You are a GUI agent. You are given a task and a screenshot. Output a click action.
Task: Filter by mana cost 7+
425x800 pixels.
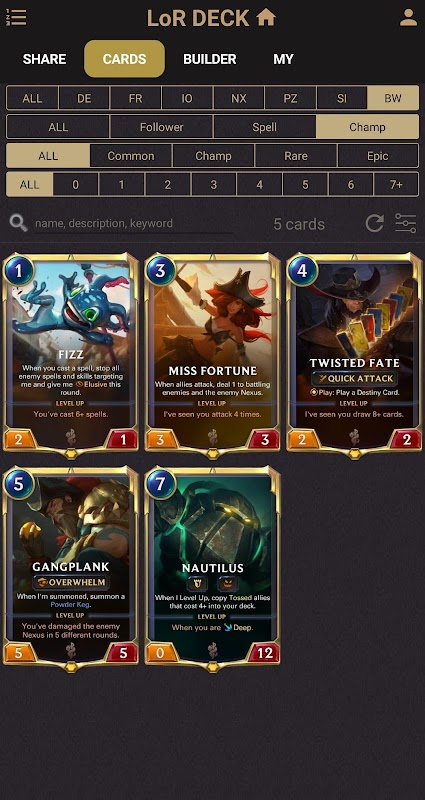pos(396,185)
